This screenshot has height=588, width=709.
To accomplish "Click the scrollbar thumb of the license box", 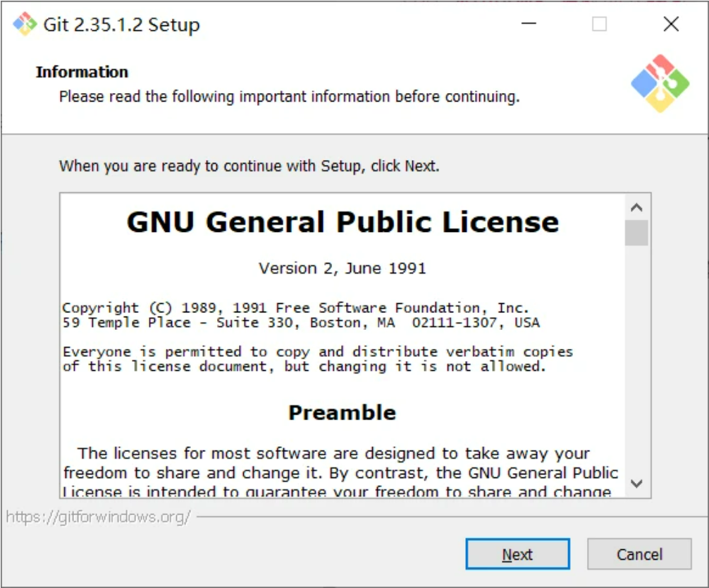I will 635,233.
